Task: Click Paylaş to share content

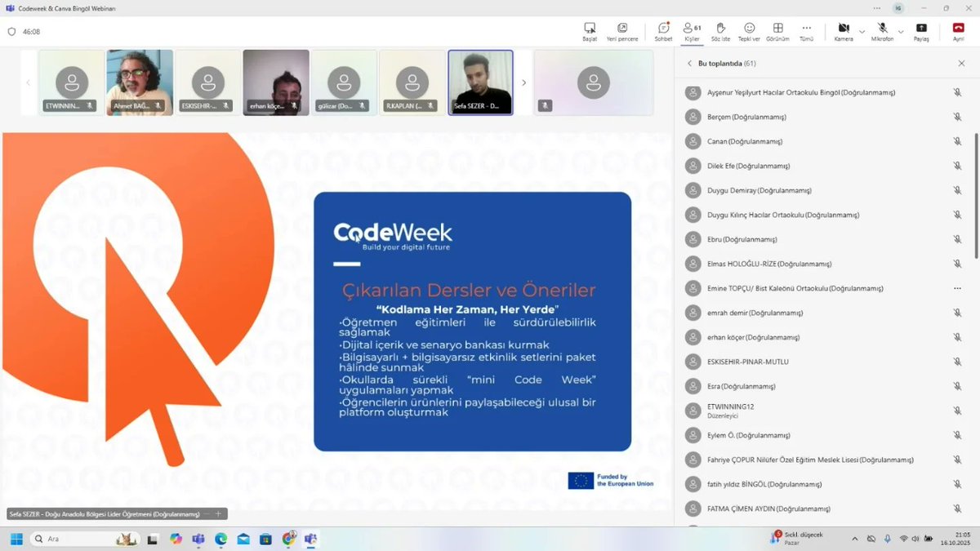Action: (x=921, y=32)
